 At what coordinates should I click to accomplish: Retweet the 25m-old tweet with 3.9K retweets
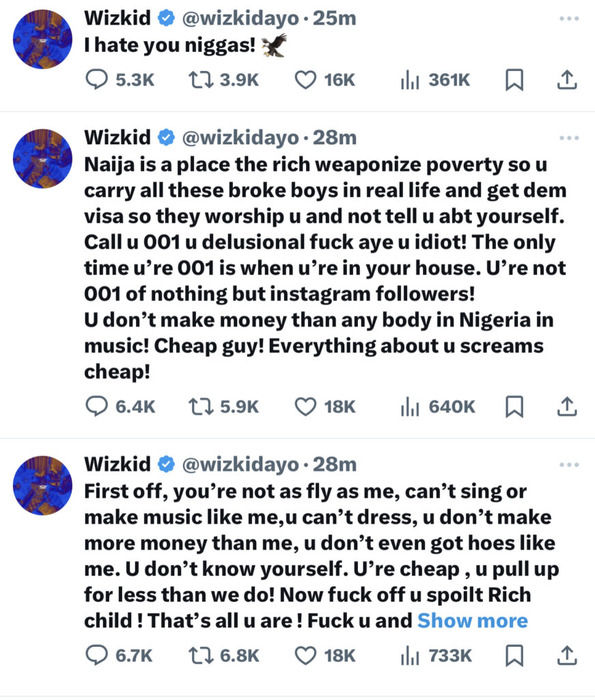click(199, 80)
